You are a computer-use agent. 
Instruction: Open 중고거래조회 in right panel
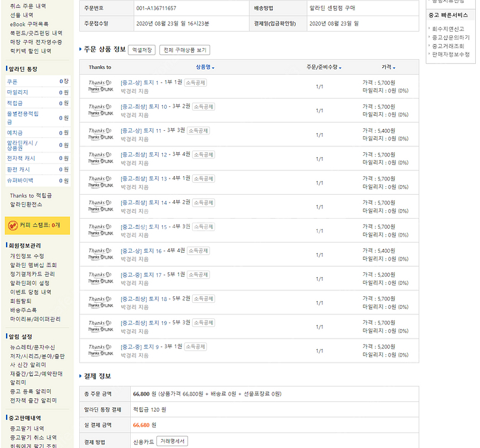click(448, 46)
